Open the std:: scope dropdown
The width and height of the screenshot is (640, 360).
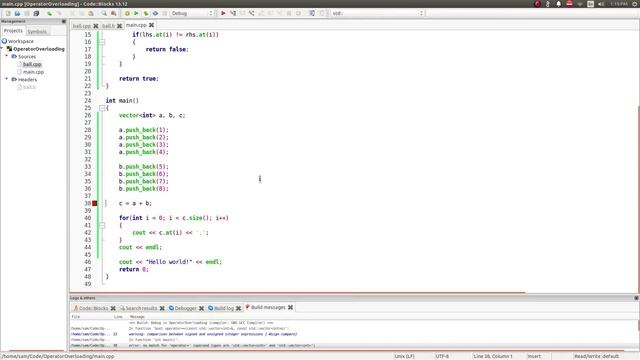[x=378, y=13]
